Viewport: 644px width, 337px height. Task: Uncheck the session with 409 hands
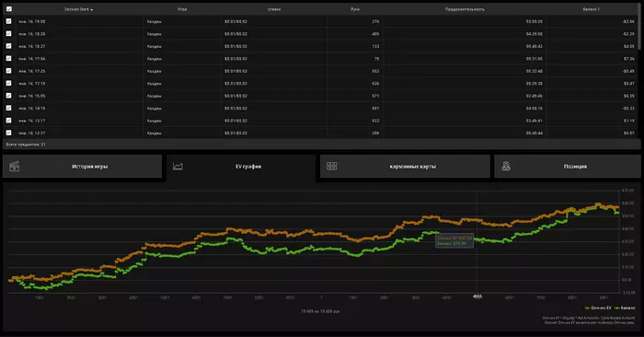tap(8, 33)
